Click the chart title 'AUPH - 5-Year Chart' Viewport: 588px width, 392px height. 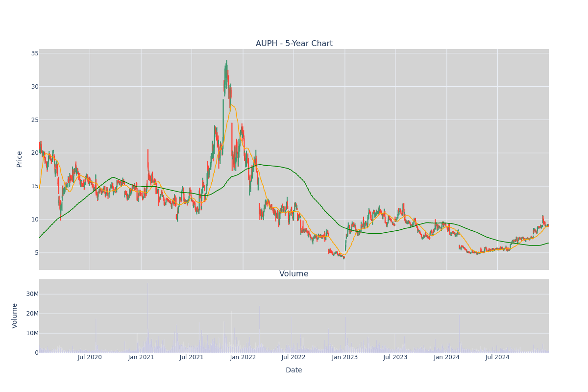click(294, 44)
